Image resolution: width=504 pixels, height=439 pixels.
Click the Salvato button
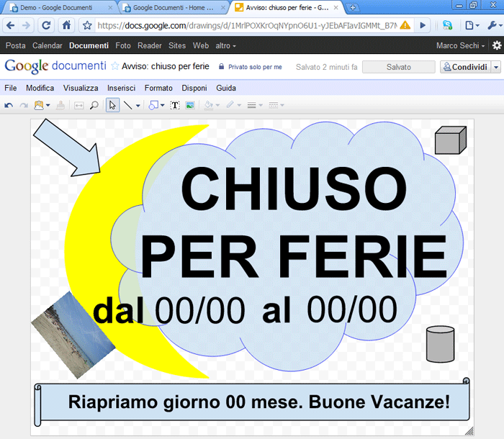point(399,67)
